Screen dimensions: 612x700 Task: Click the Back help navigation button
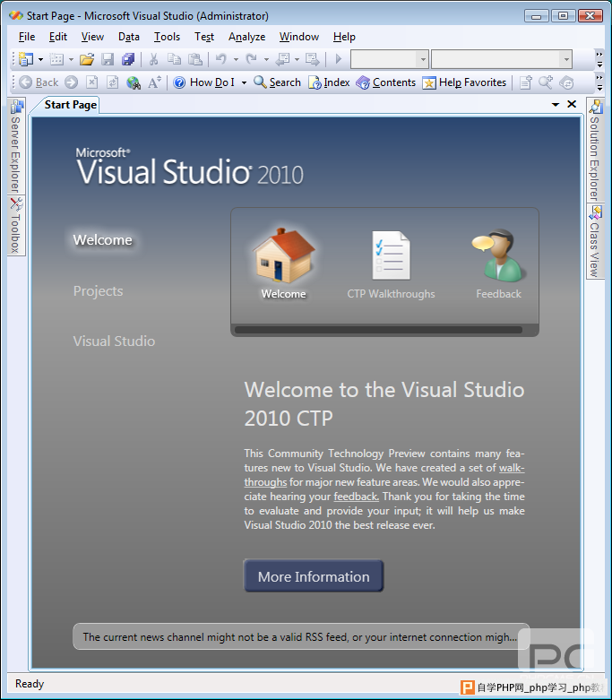39,82
